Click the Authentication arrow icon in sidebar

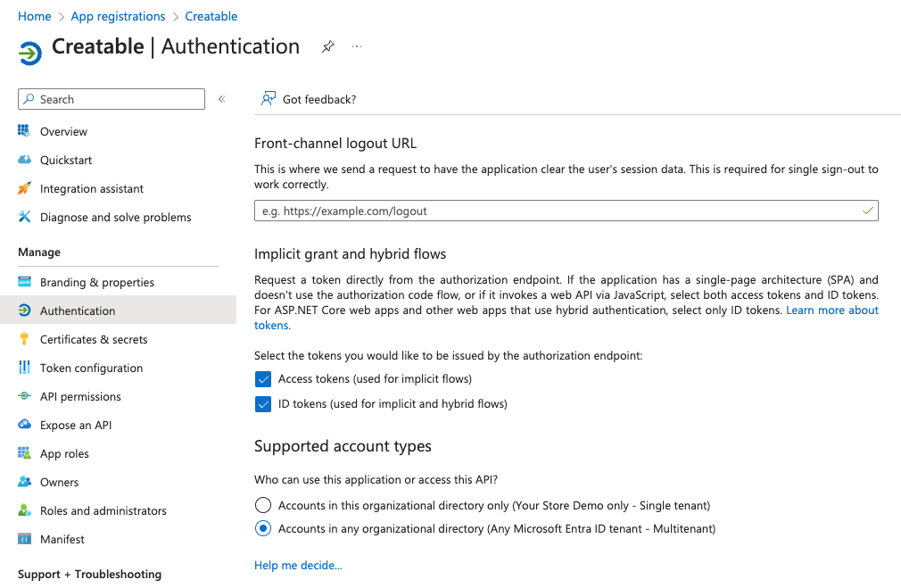[x=24, y=311]
